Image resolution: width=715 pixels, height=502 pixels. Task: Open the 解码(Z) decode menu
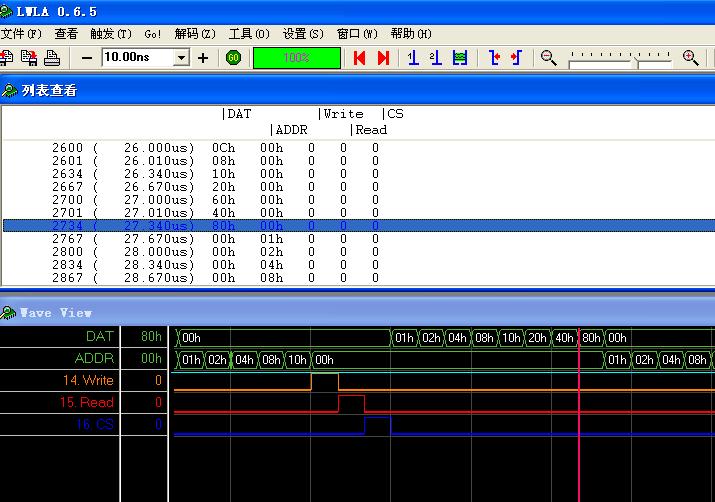[x=194, y=34]
